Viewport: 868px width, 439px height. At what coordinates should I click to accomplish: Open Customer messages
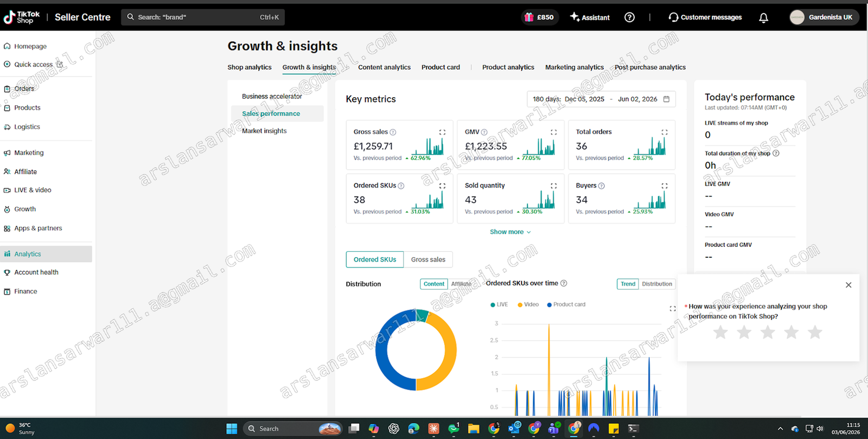(705, 17)
